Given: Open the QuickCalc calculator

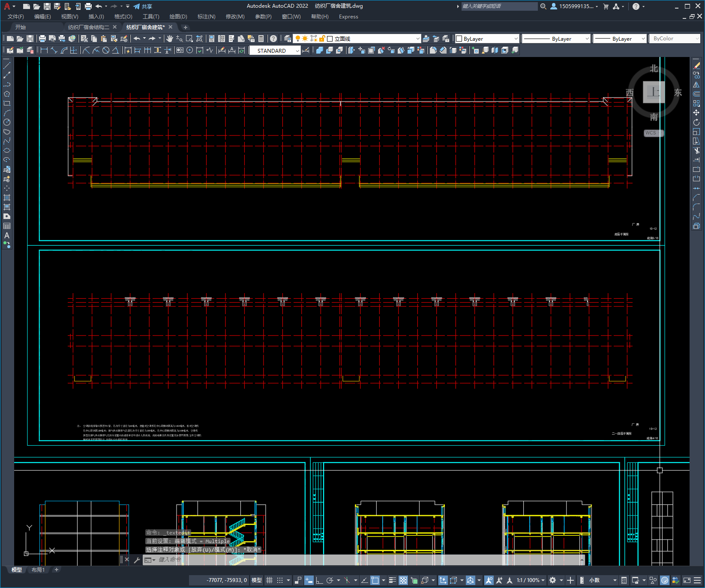Looking at the screenshot, I should 261,39.
